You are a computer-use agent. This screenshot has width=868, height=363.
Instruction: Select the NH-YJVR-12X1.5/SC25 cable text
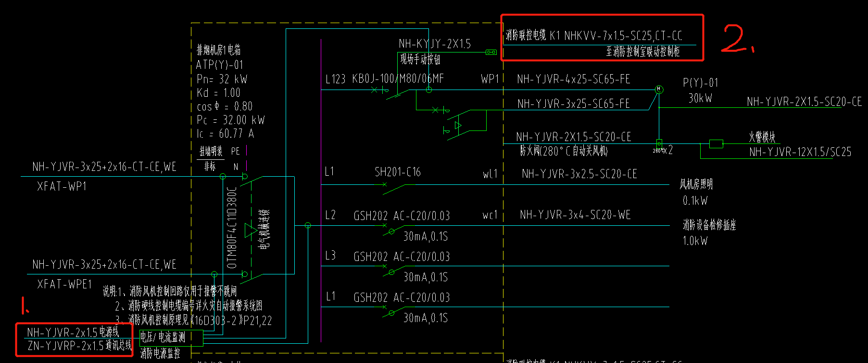800,152
